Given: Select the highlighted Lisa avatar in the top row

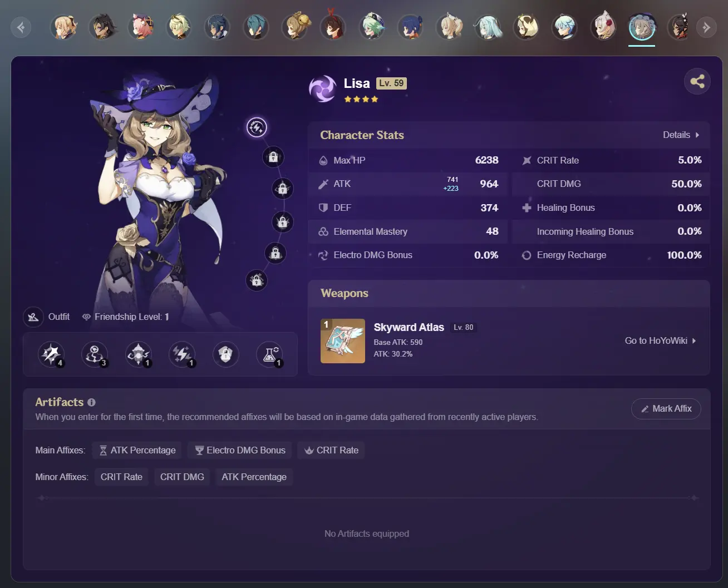Looking at the screenshot, I should click(x=642, y=27).
